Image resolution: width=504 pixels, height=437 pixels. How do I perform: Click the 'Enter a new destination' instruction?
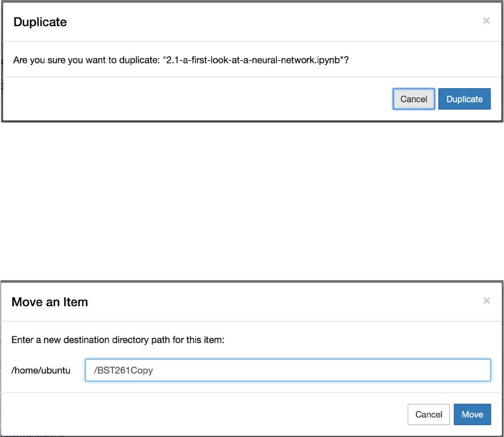(x=118, y=340)
